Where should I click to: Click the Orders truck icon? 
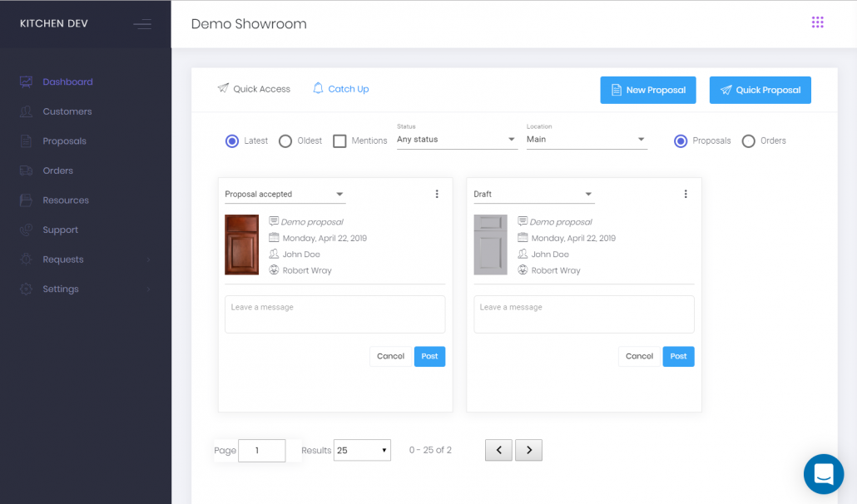point(26,170)
